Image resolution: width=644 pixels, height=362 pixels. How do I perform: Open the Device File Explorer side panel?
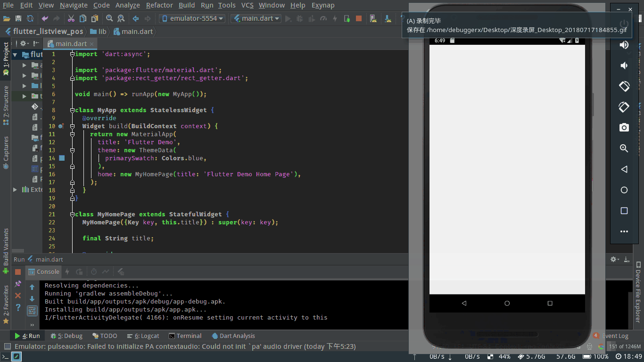point(638,292)
